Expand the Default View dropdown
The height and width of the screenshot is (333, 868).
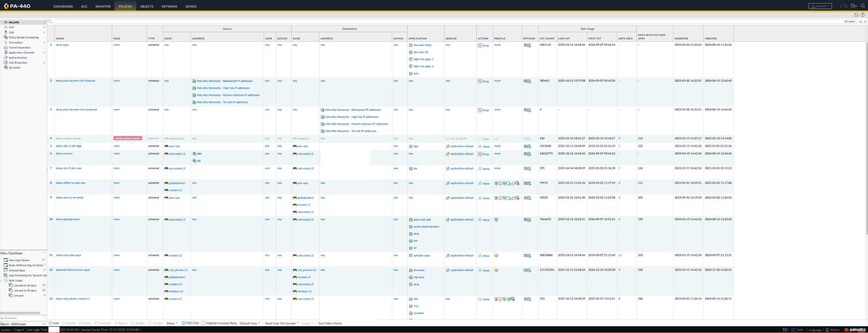(250, 323)
